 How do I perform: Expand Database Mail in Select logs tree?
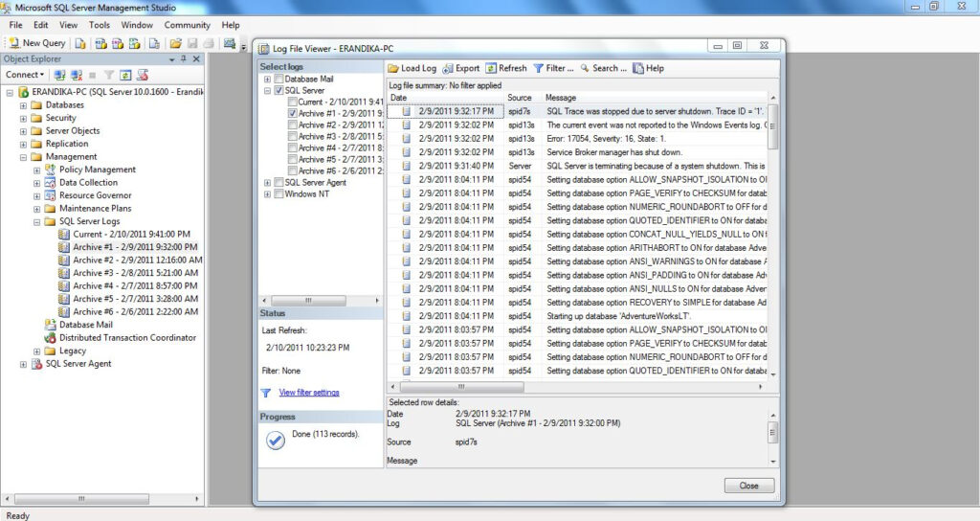click(268, 79)
